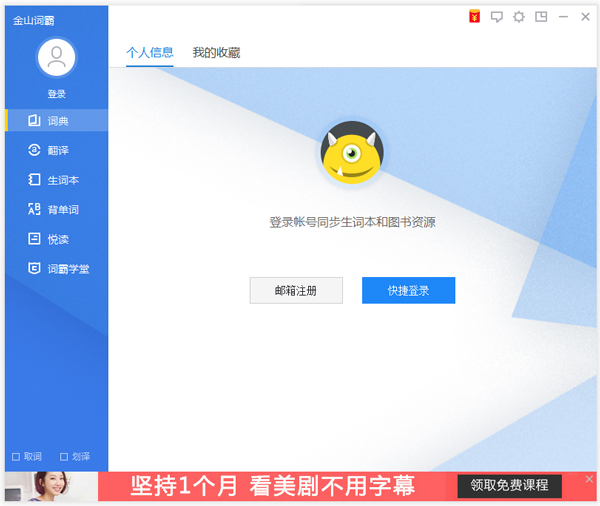Screen dimensions: 600x506
Task: Click the 金山词霸 title logo
Action: coord(34,20)
